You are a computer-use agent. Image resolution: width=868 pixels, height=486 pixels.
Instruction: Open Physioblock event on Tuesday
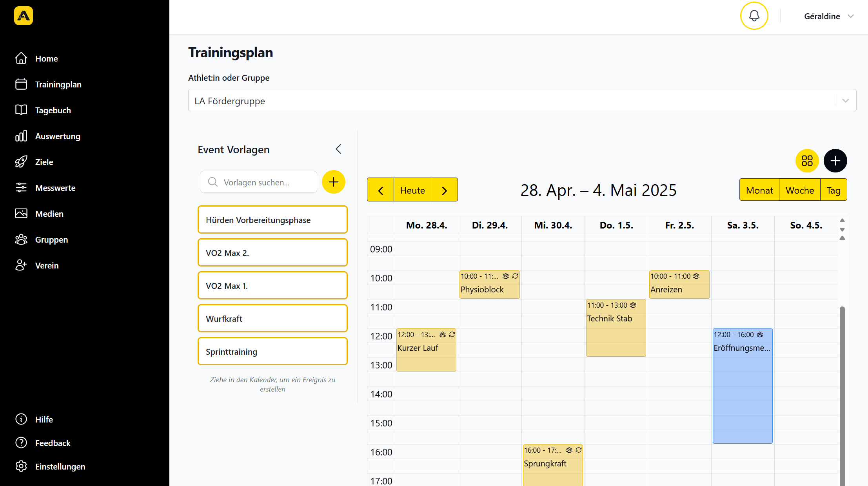[x=490, y=285]
